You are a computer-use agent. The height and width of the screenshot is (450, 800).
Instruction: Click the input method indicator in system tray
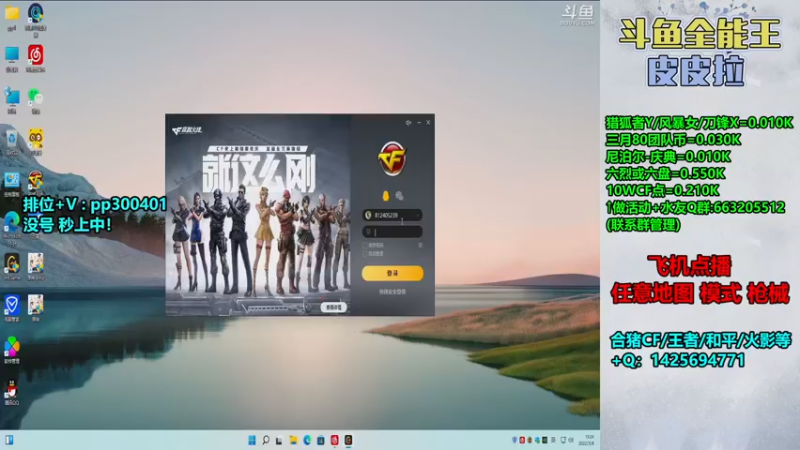pos(553,440)
